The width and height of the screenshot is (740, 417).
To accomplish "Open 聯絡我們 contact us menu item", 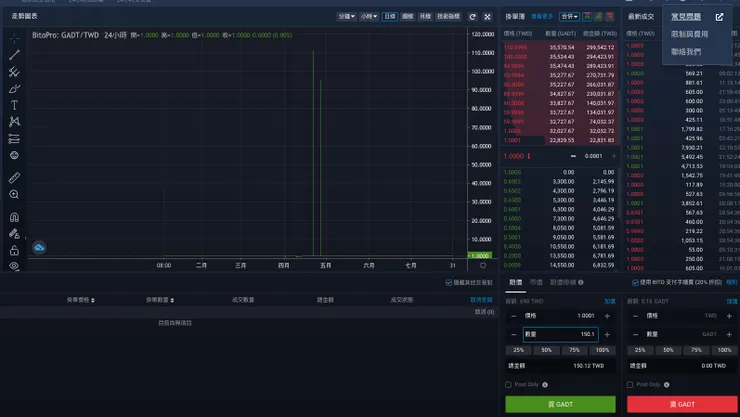I will [x=686, y=52].
